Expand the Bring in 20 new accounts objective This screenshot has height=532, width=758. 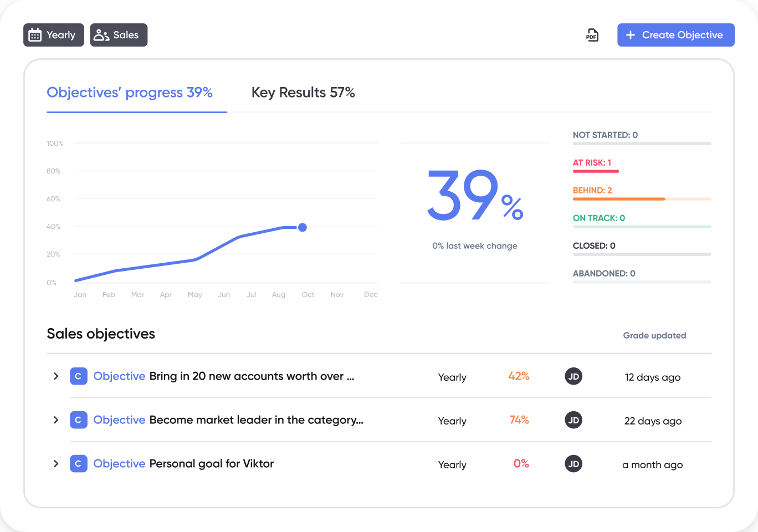56,376
